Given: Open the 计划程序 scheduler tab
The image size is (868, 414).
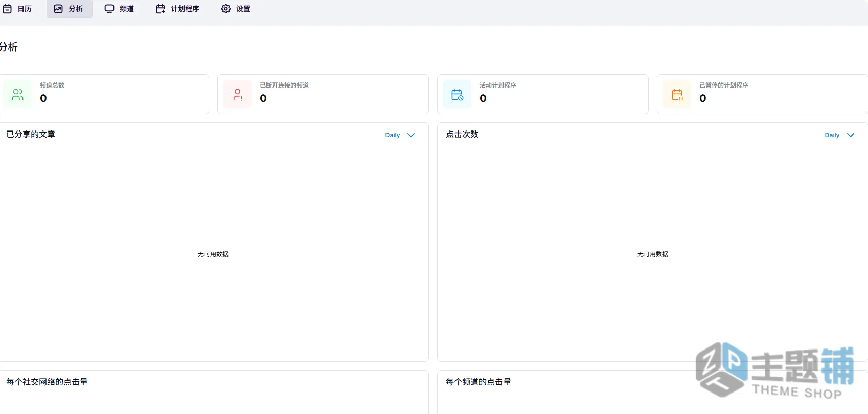Looking at the screenshot, I should click(178, 9).
